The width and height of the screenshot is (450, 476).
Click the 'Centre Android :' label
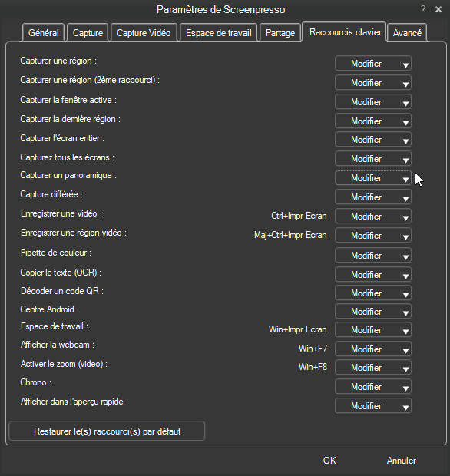[x=49, y=309]
